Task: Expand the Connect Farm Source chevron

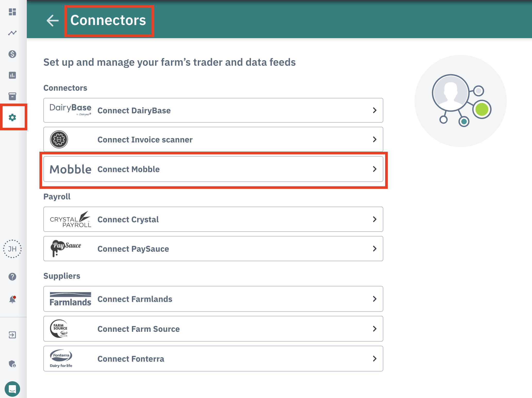Action: [375, 329]
